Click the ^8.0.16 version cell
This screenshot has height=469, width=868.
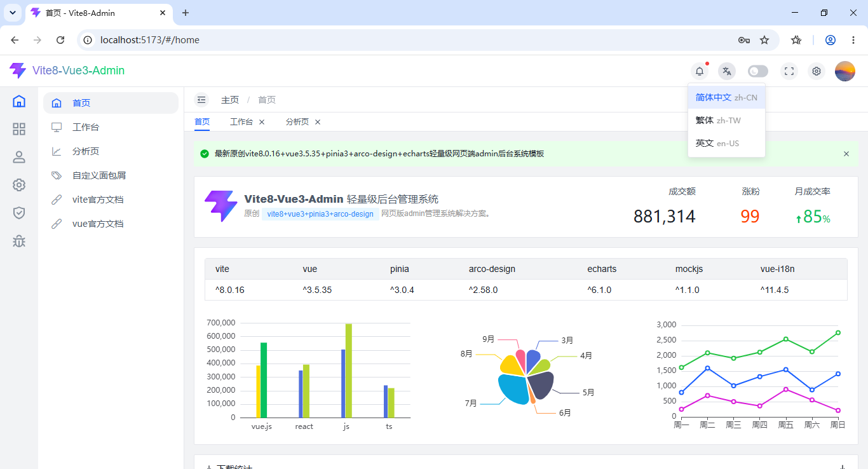[x=230, y=290]
